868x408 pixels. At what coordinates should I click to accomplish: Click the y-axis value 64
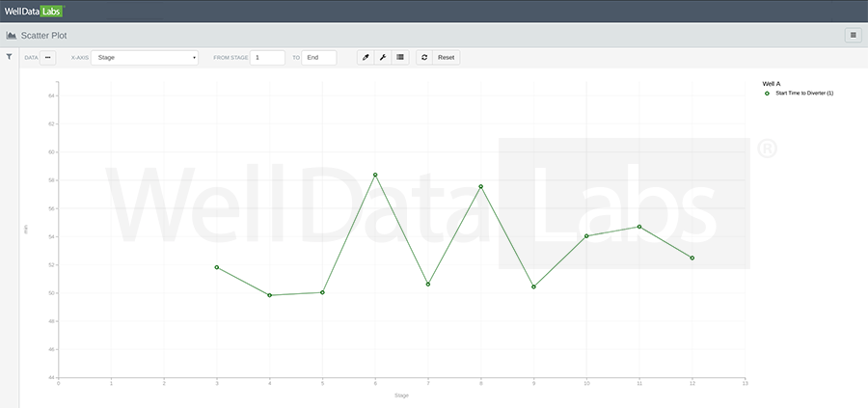(51, 95)
